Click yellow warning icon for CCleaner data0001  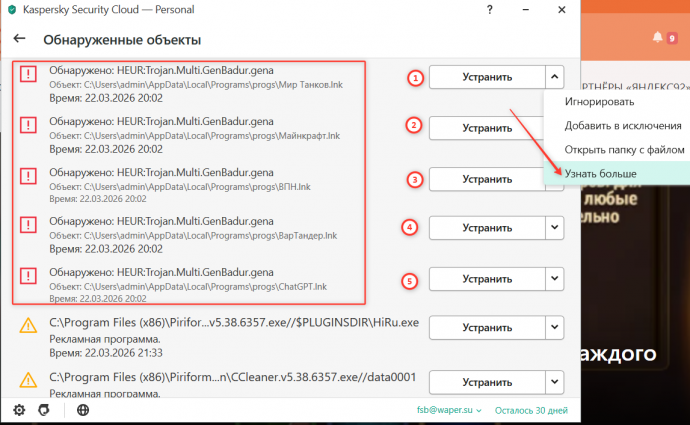coord(29,381)
